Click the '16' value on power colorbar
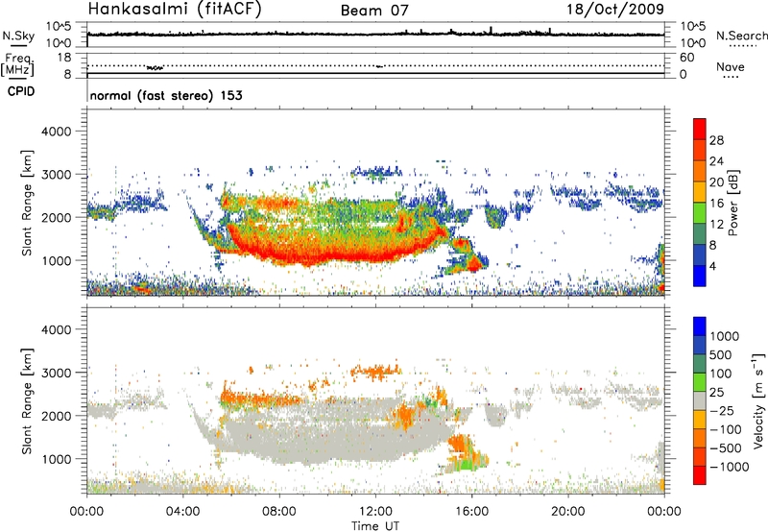The width and height of the screenshot is (768, 532). click(x=716, y=203)
